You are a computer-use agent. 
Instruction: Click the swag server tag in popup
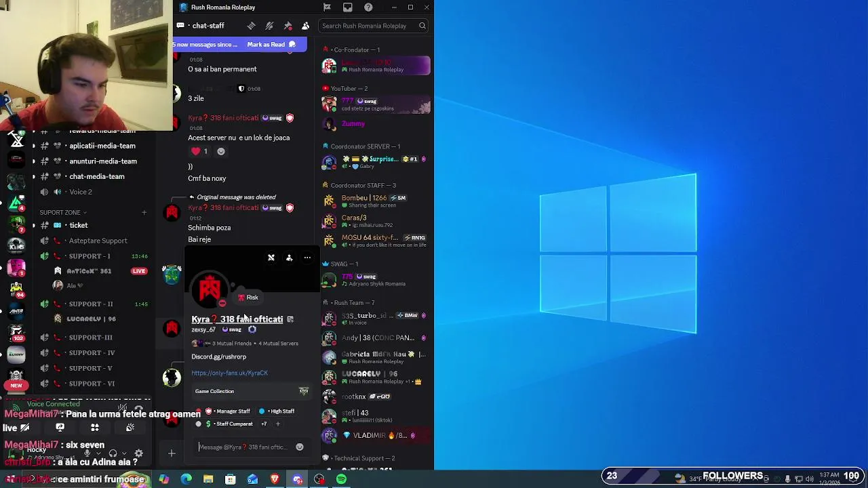tap(232, 330)
